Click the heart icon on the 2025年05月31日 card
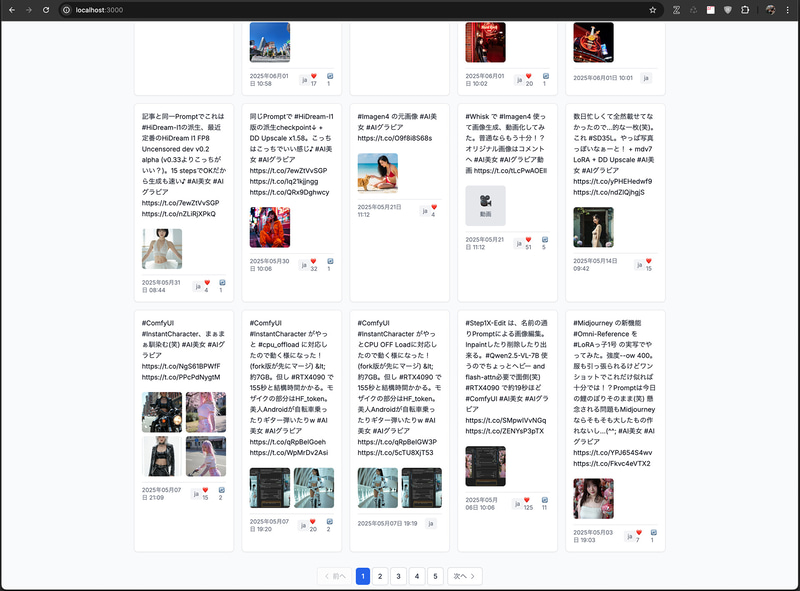 tap(207, 282)
